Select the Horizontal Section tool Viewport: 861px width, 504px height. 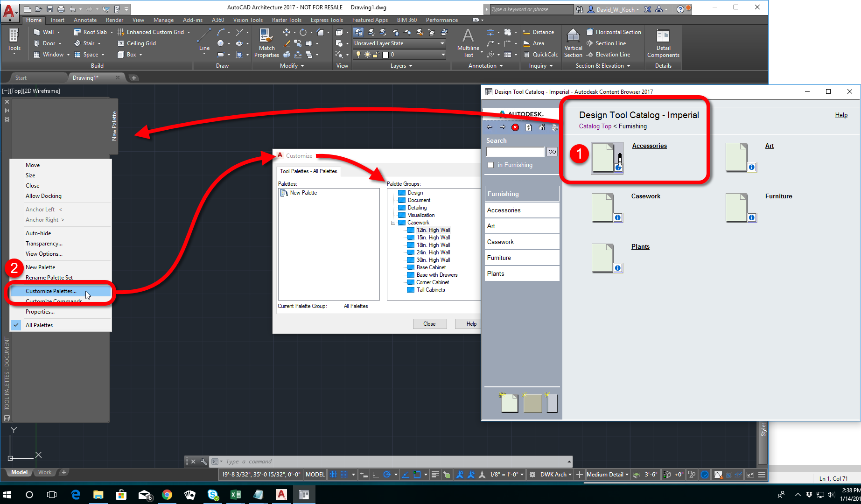[x=614, y=32]
